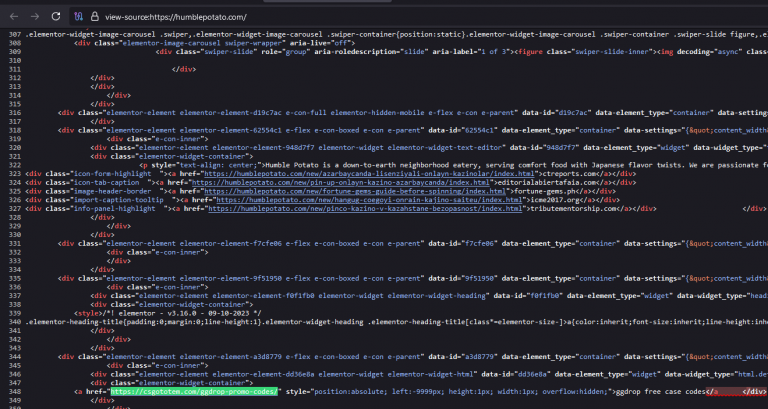This screenshot has height=409, width=768.
Task: Go back using the browser back arrow
Action: (x=14, y=17)
